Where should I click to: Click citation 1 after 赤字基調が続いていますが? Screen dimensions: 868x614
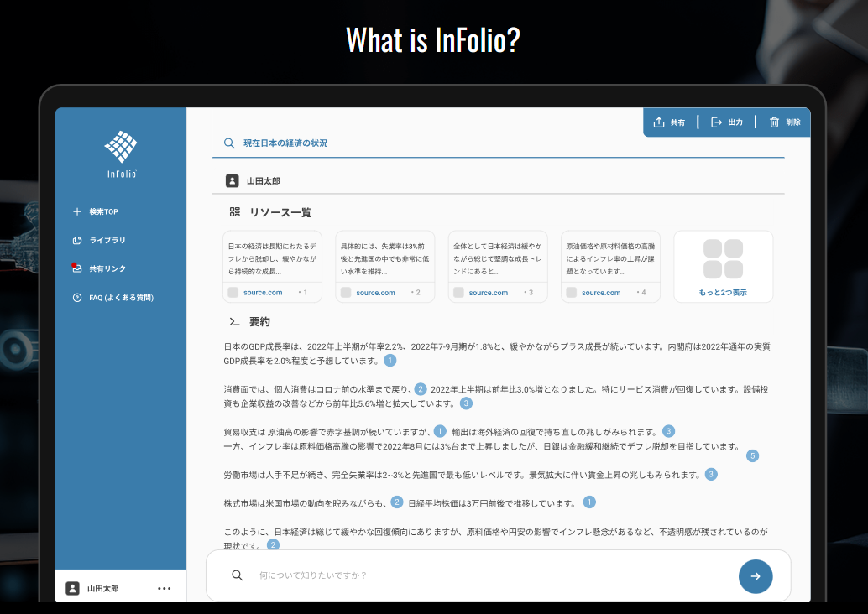coord(440,431)
